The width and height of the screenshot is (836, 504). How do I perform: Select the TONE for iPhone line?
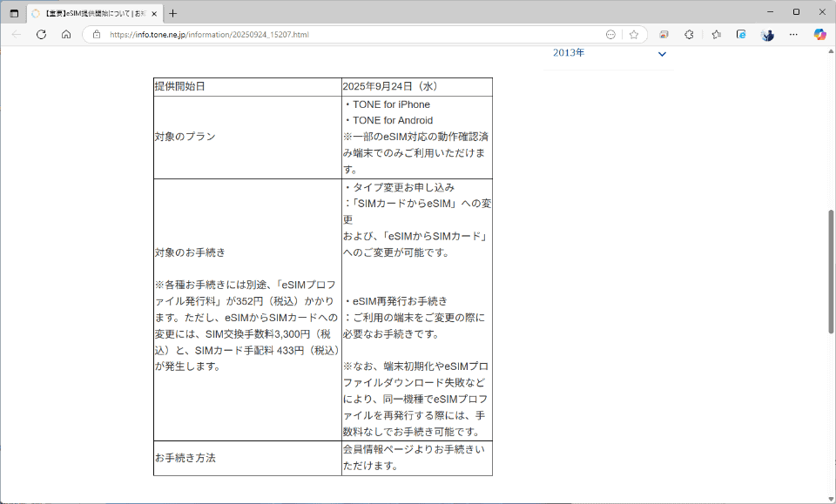(387, 104)
